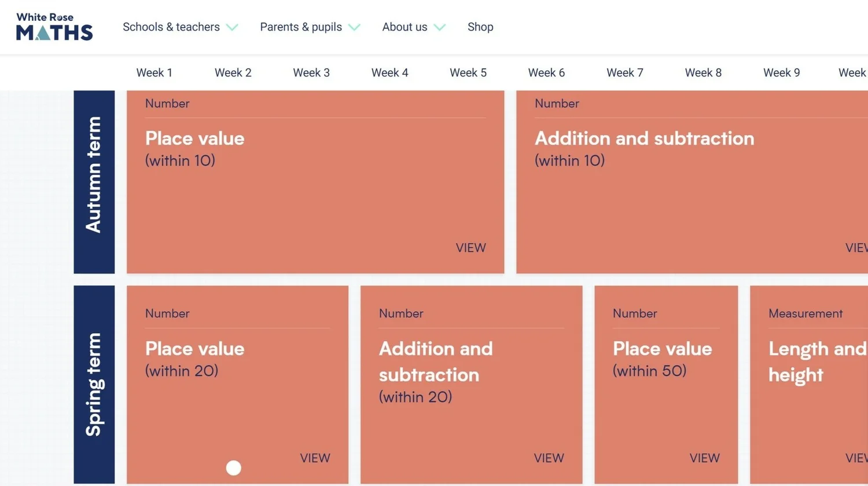Click the Week 9 column header
The height and width of the screenshot is (486, 868).
coord(781,72)
